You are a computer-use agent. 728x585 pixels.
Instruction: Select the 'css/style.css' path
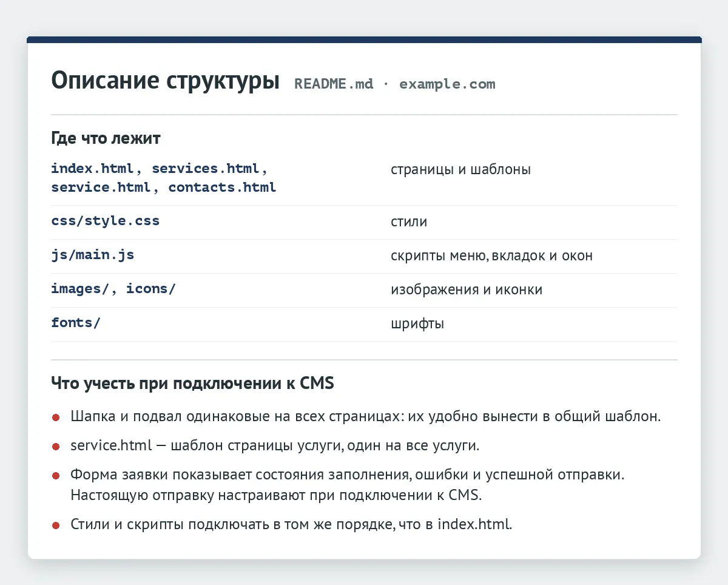tap(106, 221)
